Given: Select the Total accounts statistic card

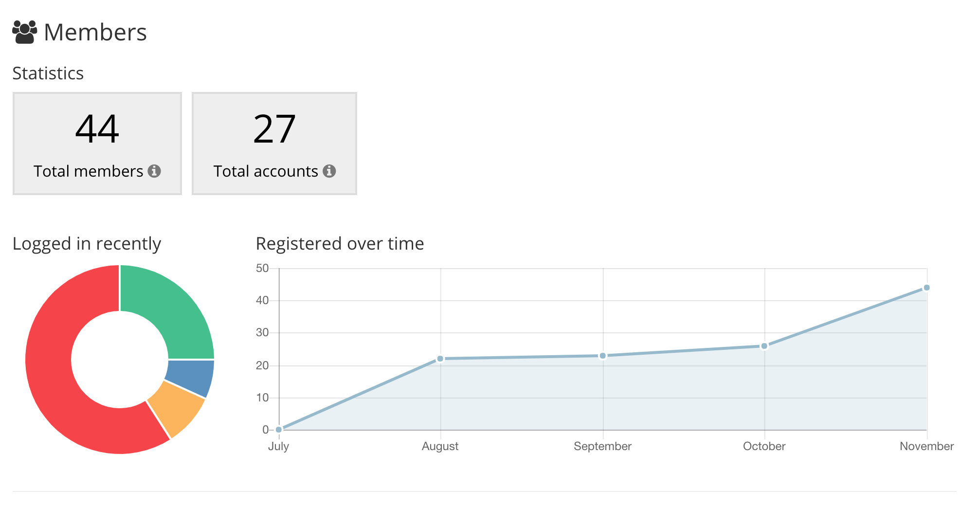Looking at the screenshot, I should (x=274, y=144).
